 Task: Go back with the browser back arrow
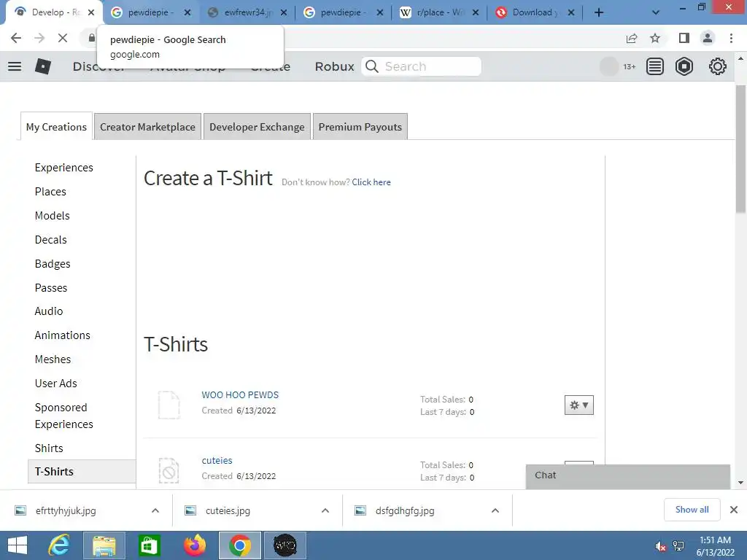coord(16,38)
